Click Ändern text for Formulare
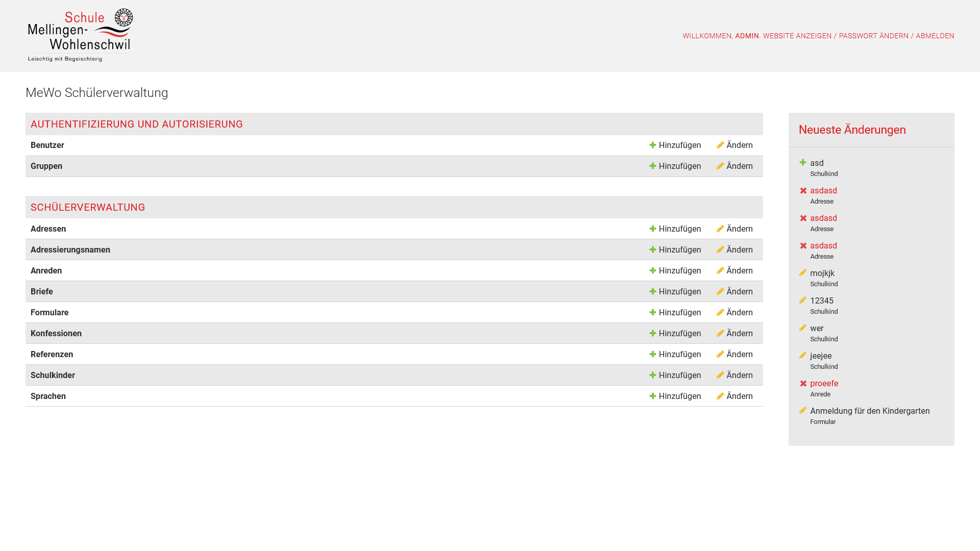The image size is (980, 551). 740,312
